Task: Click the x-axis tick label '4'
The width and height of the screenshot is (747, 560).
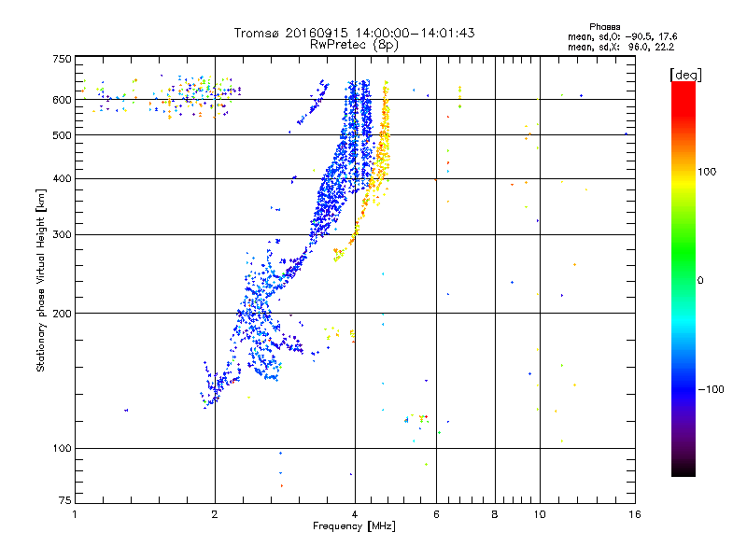Action: 355,514
